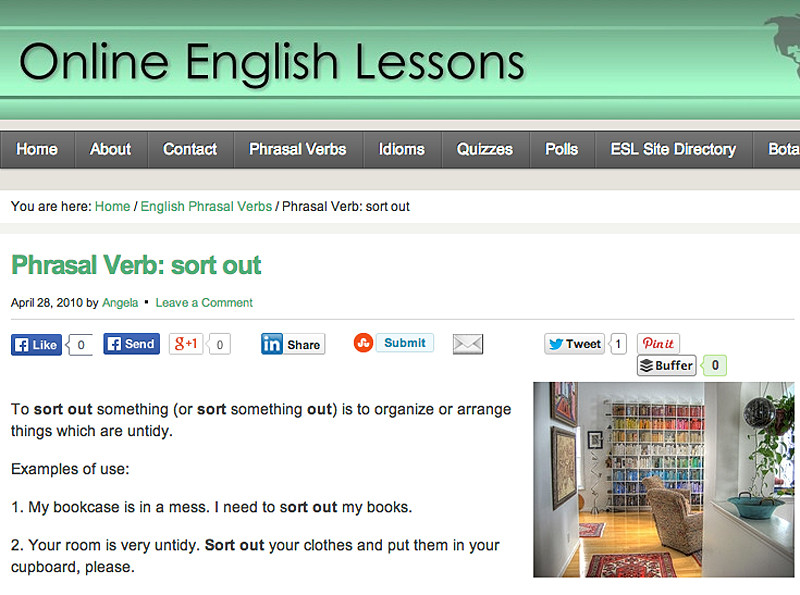
Task: Click the Home breadcrumb link
Action: coord(112,207)
